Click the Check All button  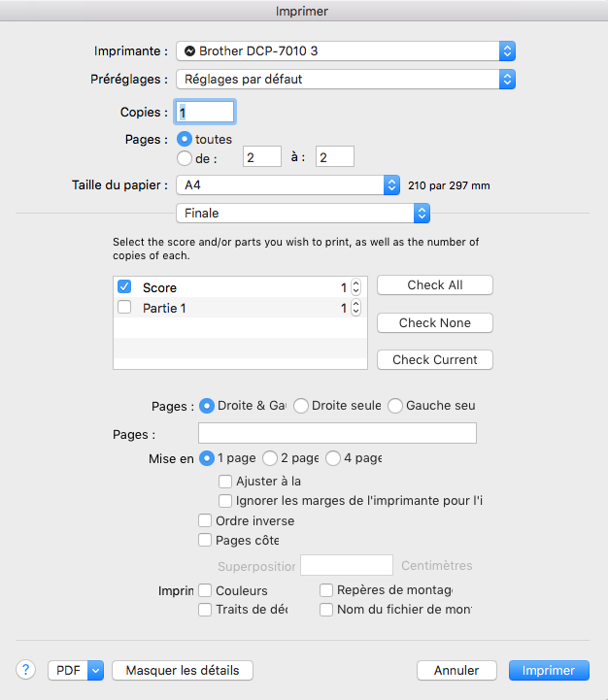coord(434,284)
